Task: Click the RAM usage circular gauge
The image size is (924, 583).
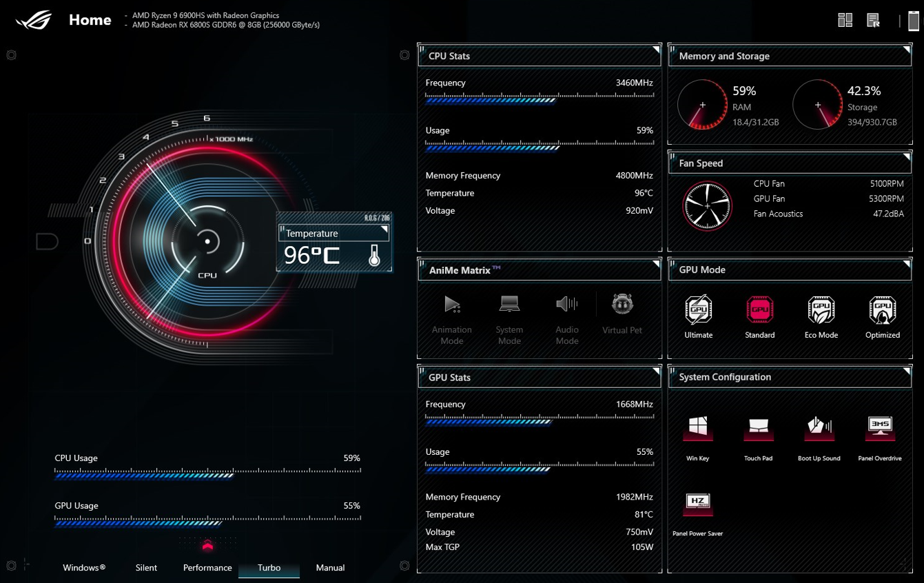Action: coord(703,105)
